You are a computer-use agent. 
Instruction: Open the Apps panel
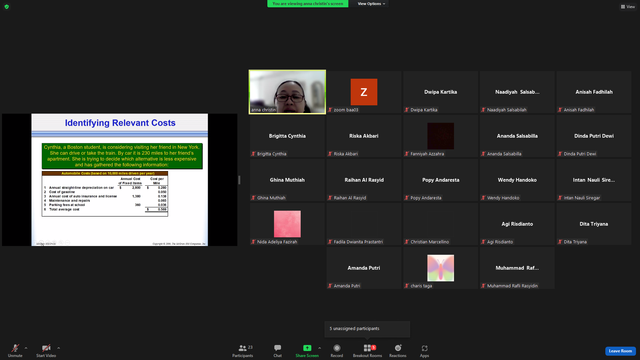[424, 350]
